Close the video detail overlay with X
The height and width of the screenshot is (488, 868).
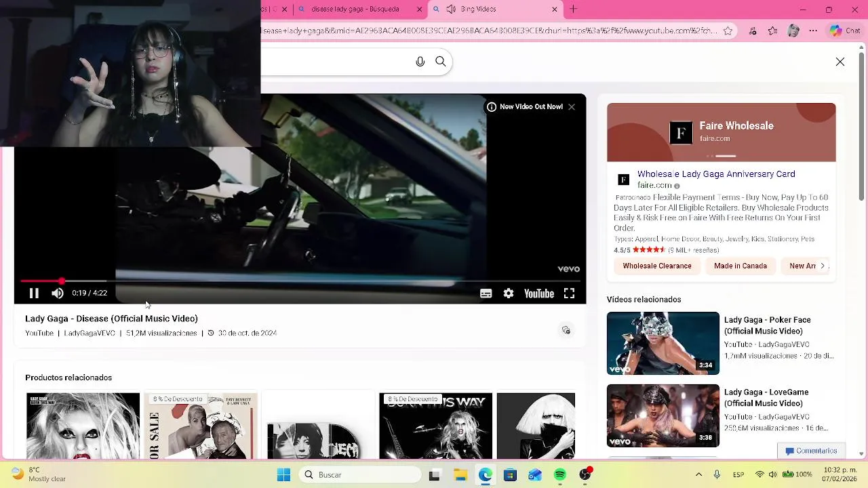(x=840, y=62)
